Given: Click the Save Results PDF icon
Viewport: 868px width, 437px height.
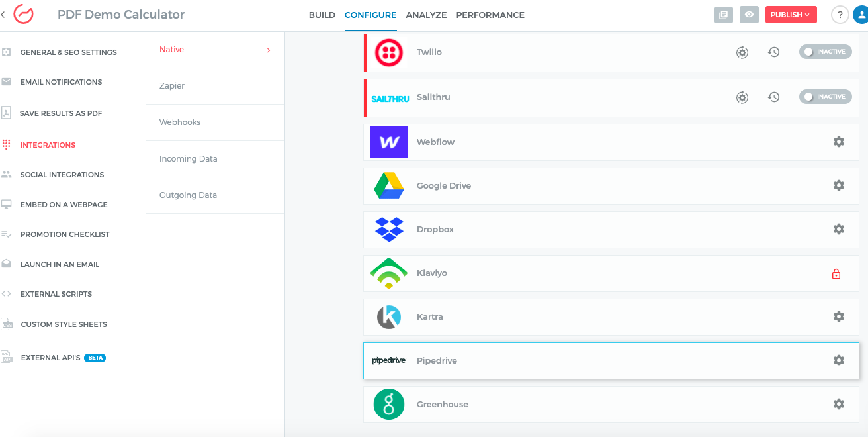Looking at the screenshot, I should coord(6,113).
